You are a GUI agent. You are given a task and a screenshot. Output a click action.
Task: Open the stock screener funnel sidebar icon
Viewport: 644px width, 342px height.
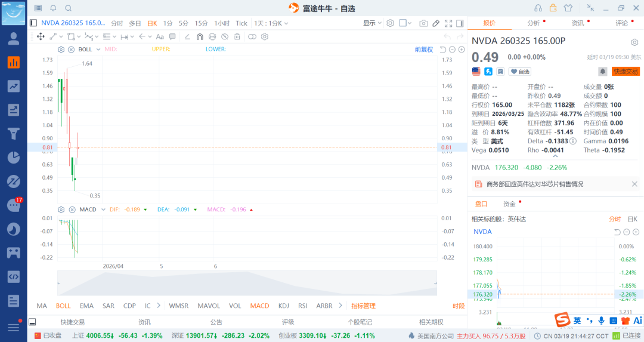click(x=14, y=134)
